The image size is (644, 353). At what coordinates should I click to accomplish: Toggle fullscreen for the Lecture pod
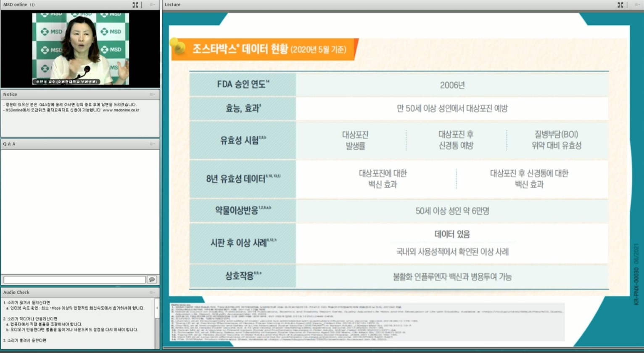pyautogui.click(x=620, y=5)
